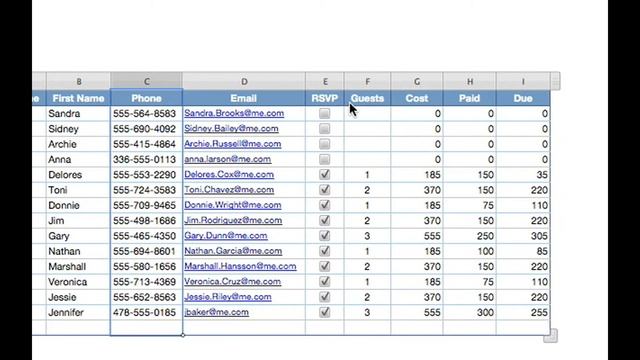Click the Phone header cell
Viewport: 640px width, 360px height.
147,98
